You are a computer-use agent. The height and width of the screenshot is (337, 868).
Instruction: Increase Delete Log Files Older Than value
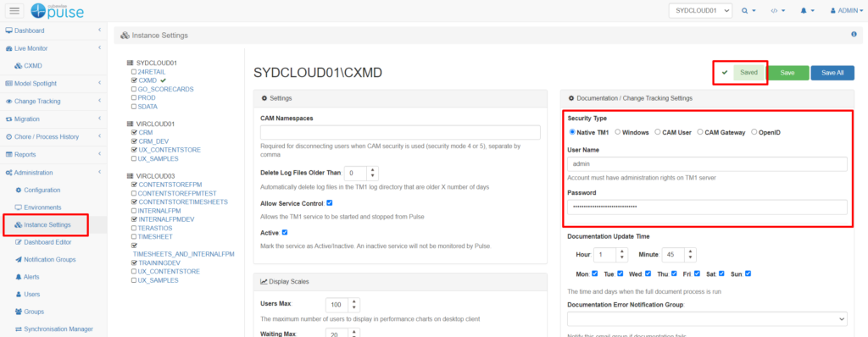tap(373, 170)
